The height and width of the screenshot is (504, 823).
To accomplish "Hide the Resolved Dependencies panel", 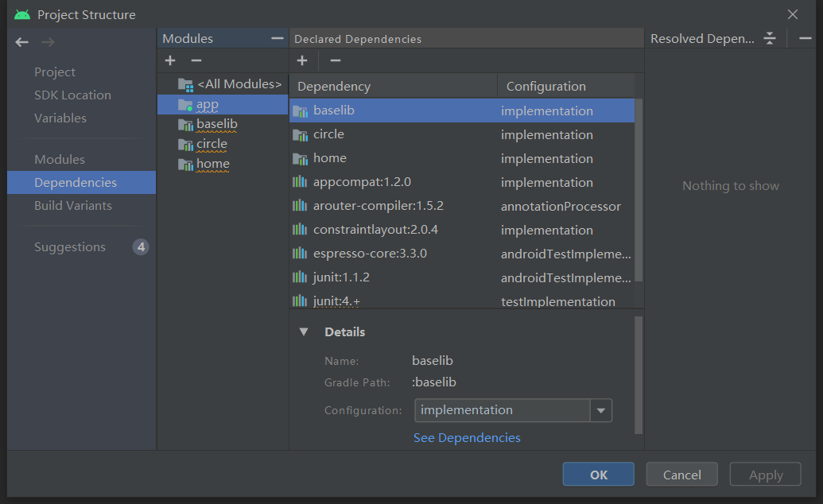I will click(805, 38).
